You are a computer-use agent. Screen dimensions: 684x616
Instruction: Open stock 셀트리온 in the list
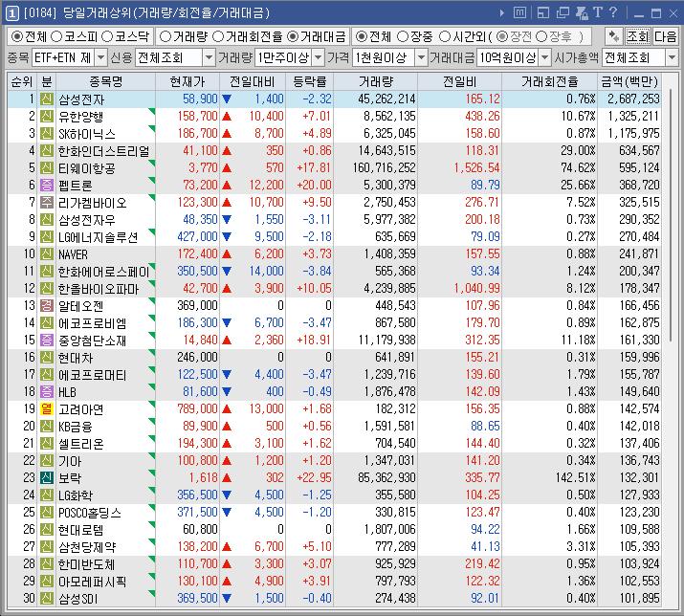click(81, 444)
